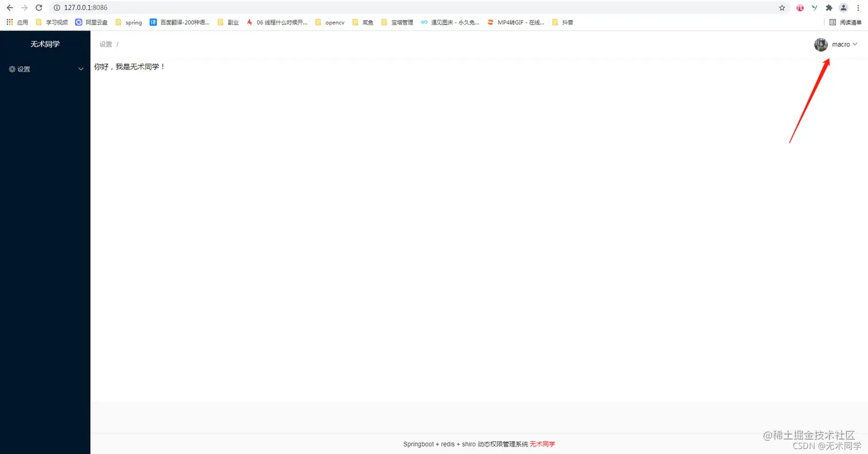
Task: Toggle the 应用 apps shortcut
Action: tap(9, 22)
